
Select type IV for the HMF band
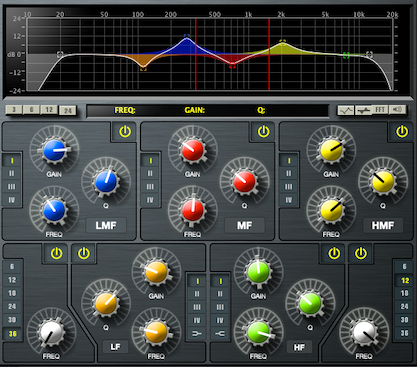[289, 200]
